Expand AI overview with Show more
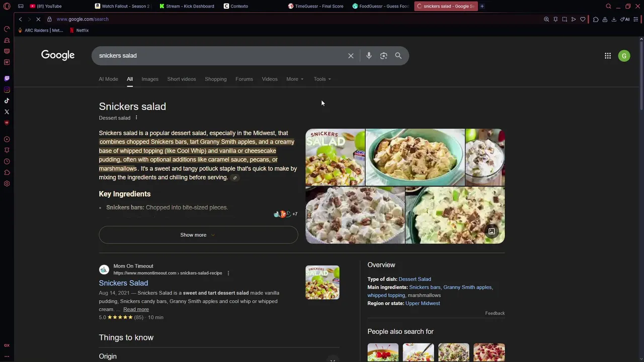644x362 pixels. pos(198,235)
